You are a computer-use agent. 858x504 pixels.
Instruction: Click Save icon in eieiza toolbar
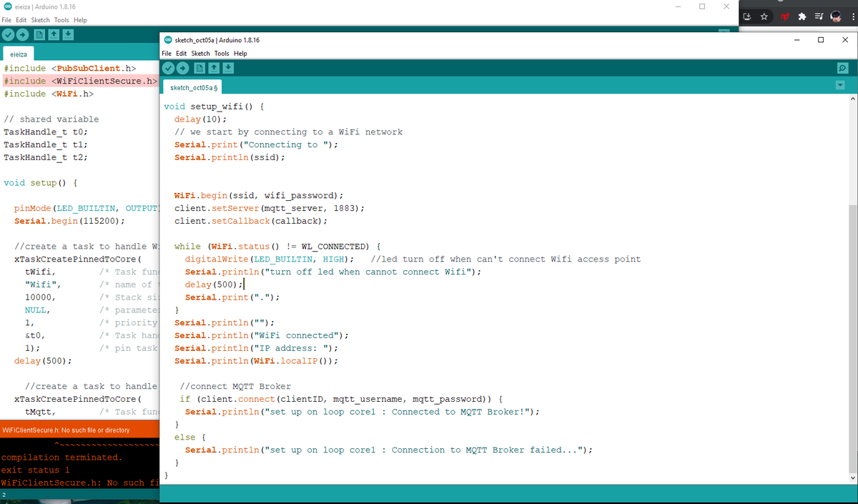pyautogui.click(x=68, y=34)
